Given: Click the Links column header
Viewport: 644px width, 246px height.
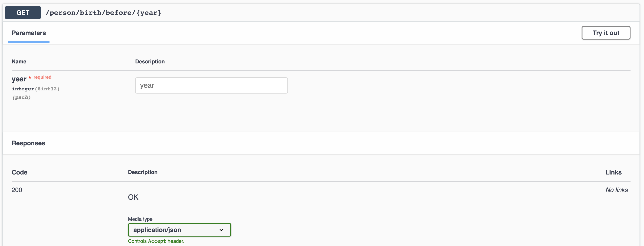Looking at the screenshot, I should [613, 172].
